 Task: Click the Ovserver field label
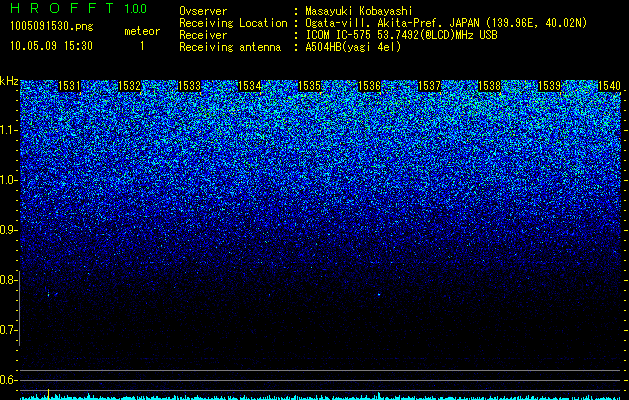click(x=203, y=11)
